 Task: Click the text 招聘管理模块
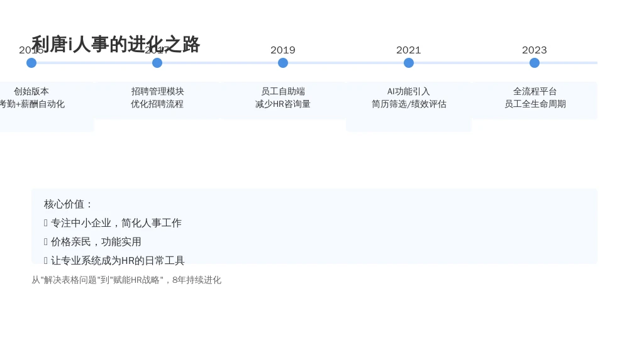coord(157,92)
